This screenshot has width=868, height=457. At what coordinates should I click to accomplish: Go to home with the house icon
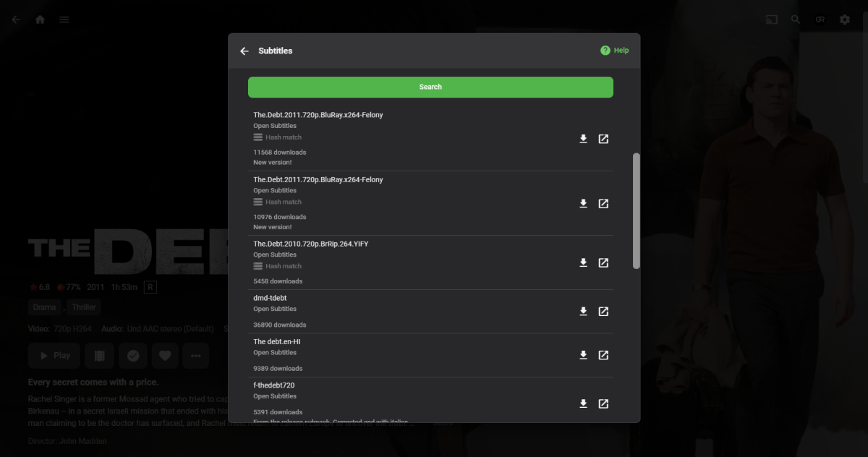click(x=40, y=20)
